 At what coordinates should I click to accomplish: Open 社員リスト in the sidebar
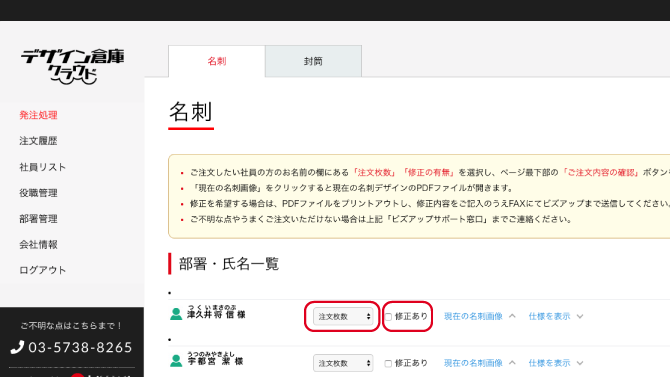click(42, 167)
